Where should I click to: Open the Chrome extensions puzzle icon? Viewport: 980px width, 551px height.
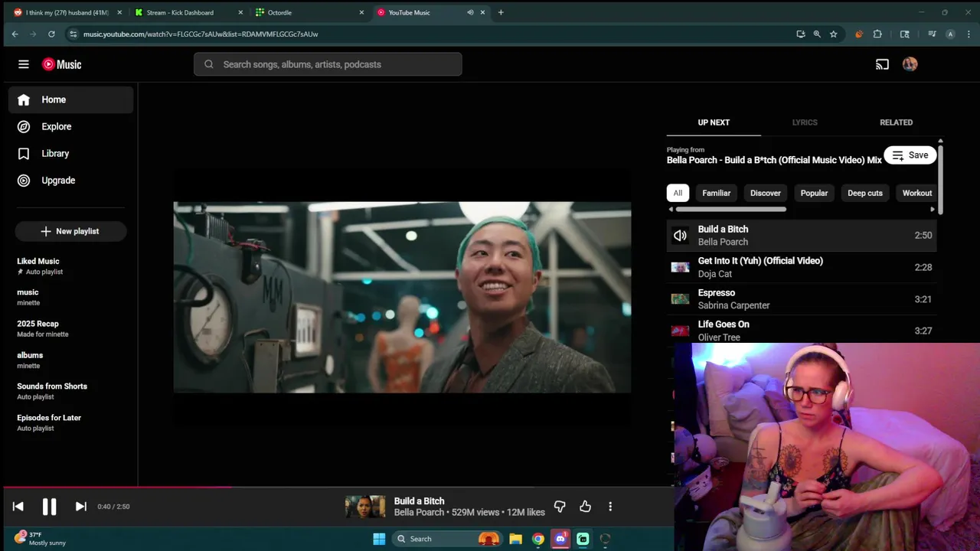click(877, 34)
